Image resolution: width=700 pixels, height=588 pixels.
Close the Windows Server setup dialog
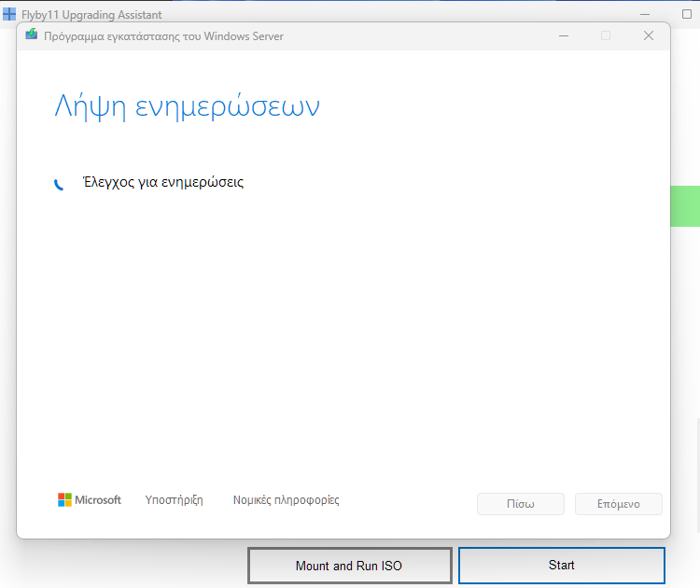tap(649, 35)
